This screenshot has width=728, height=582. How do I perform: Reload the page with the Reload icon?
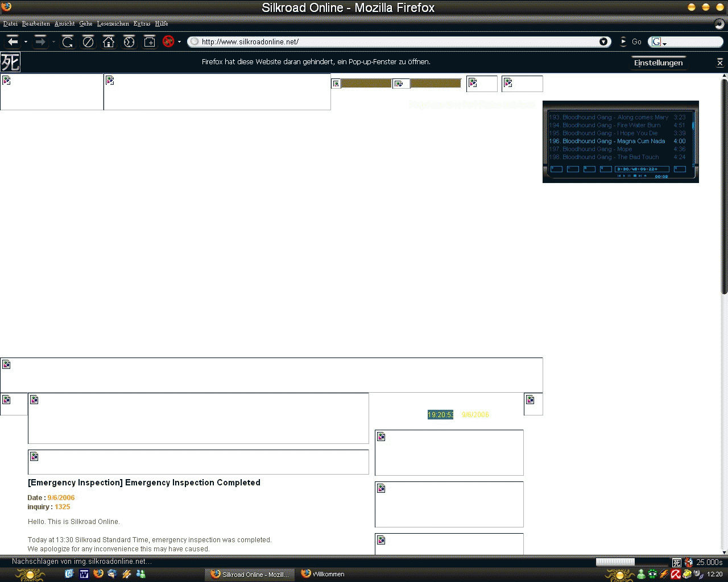click(68, 41)
